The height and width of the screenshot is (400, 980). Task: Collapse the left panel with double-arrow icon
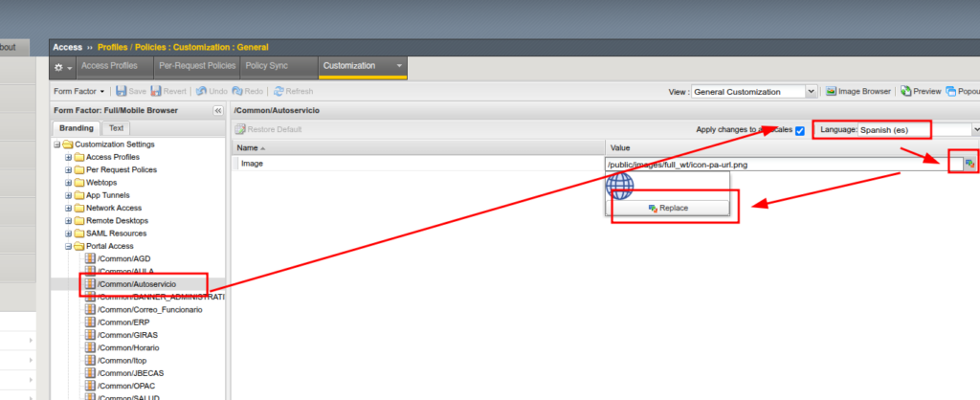[x=217, y=110]
